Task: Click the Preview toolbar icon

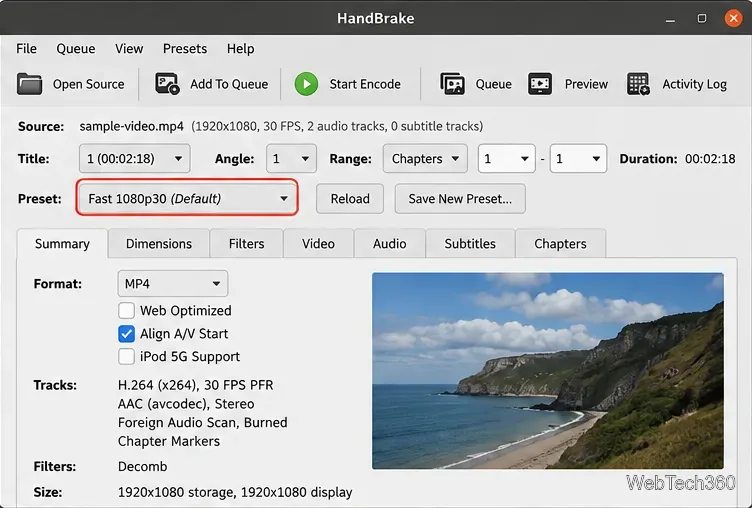Action: click(x=540, y=84)
